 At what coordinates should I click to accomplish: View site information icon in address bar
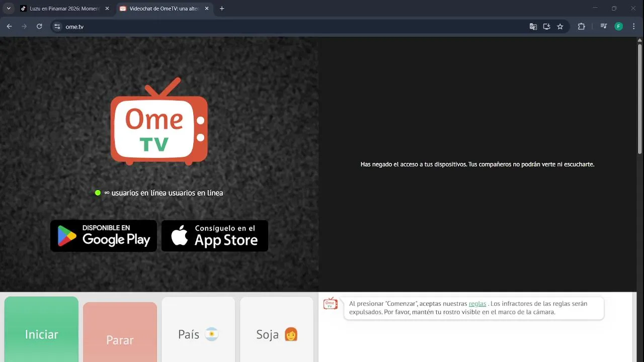[x=57, y=27]
